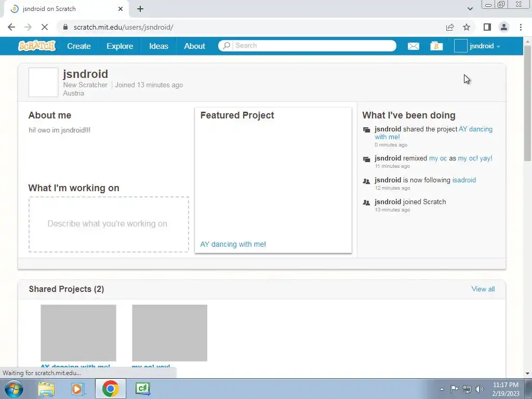Screen dimensions: 532x399
Task: Show hidden tray icons arrow
Action: pos(442,389)
